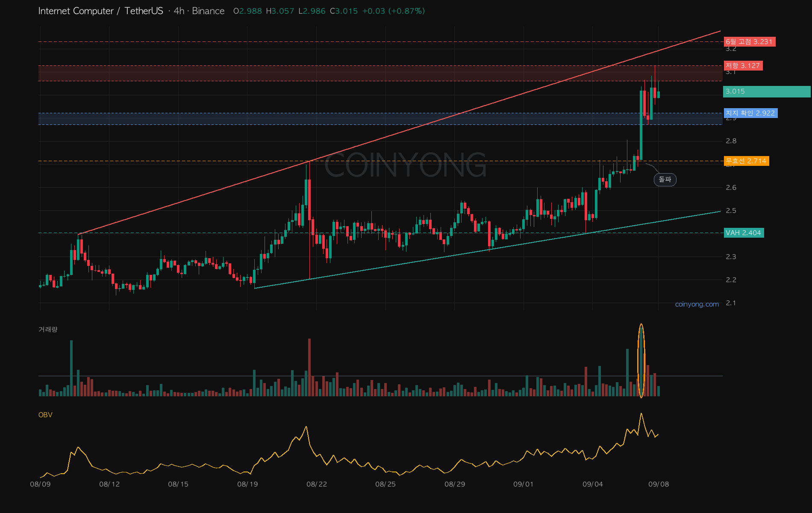Image resolution: width=812 pixels, height=513 pixels.
Task: Select the 지지 확인 2.922 support label
Action: tap(750, 113)
